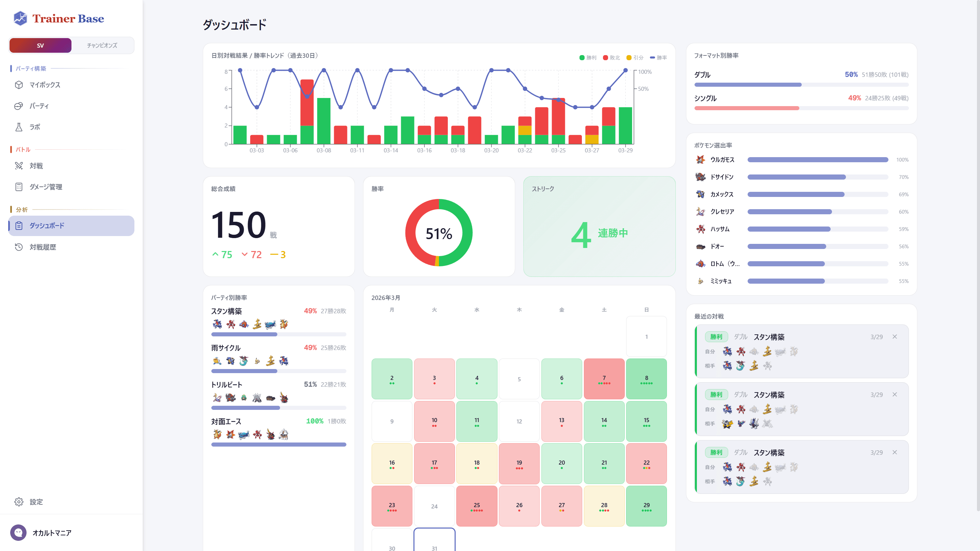Open 対戦 crossed swords icon
Viewport: 980px width, 551px height.
coord(19,166)
